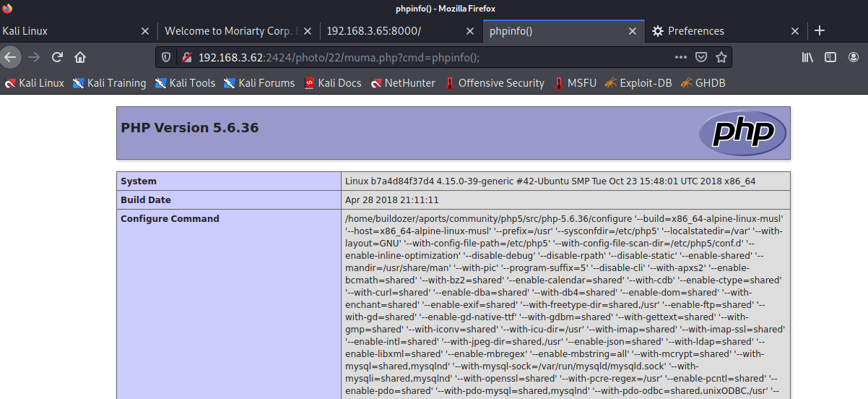Reload the current page
This screenshot has height=399, width=868.
coord(57,57)
